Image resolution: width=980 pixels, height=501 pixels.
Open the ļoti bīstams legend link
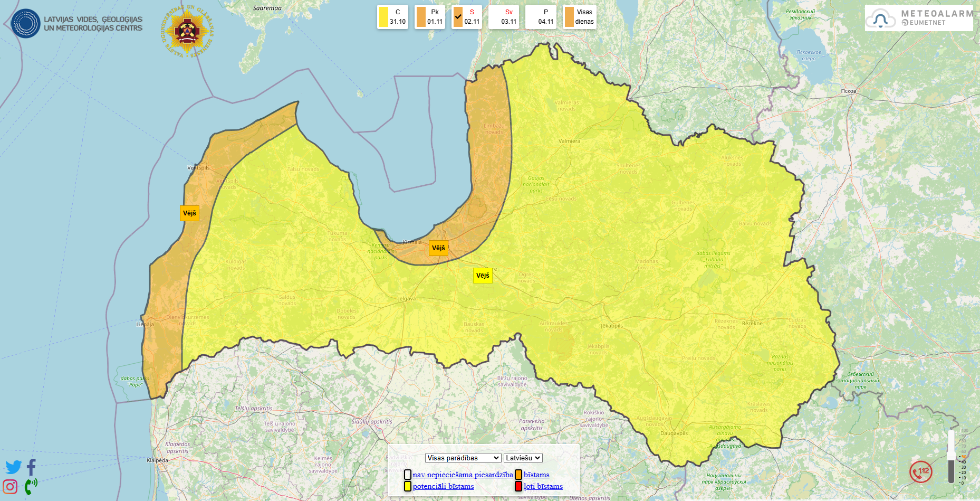coord(543,486)
